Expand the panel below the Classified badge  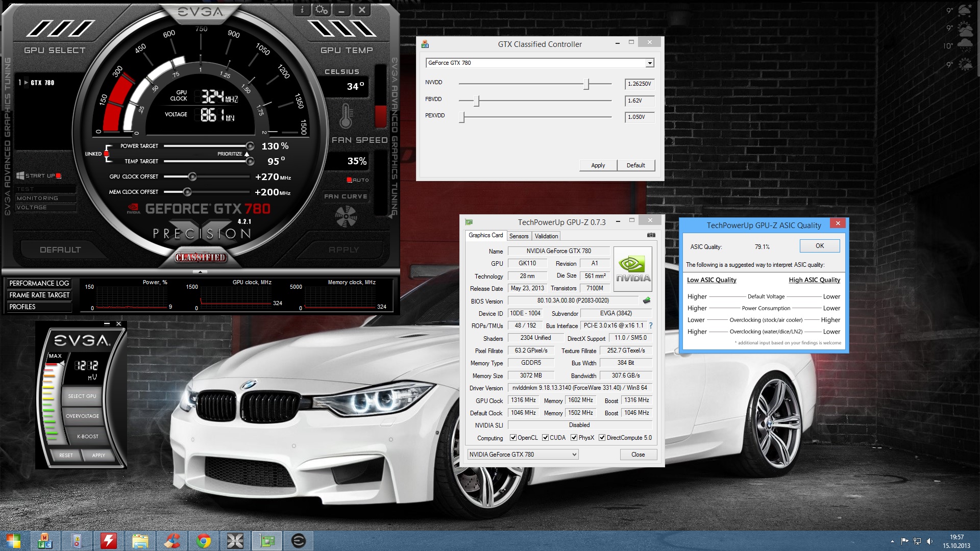coord(200,272)
